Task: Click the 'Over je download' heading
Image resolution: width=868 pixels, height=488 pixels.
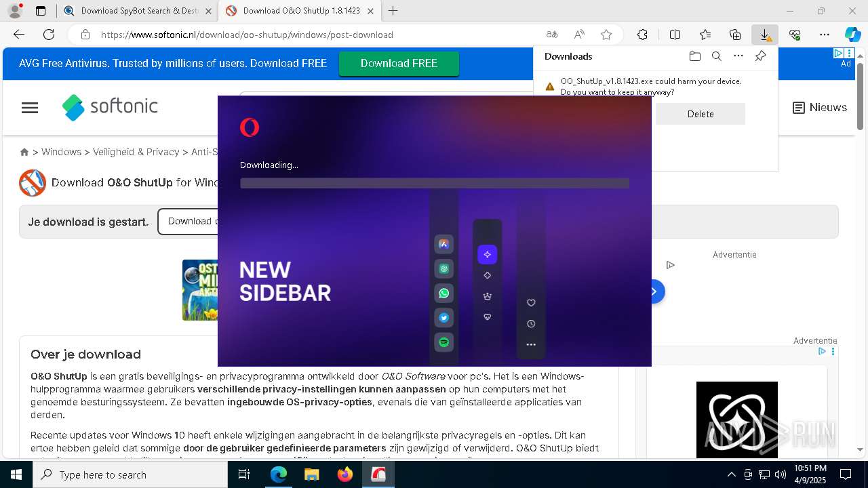Action: (x=85, y=354)
